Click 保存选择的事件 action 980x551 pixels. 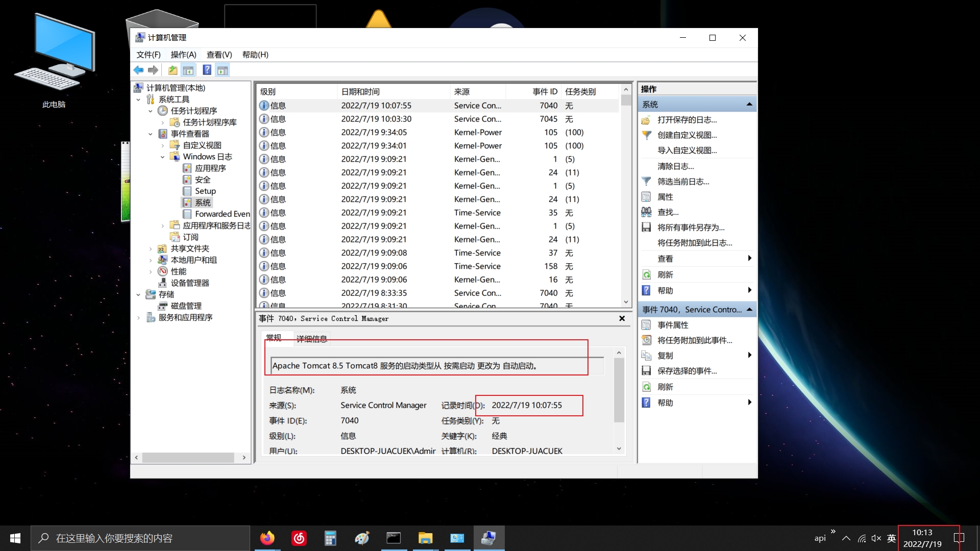pos(687,371)
